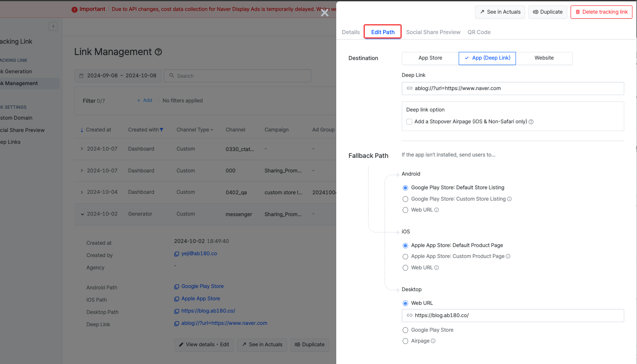Click the Delete tracking link button
The height and width of the screenshot is (364, 637).
[x=601, y=12]
